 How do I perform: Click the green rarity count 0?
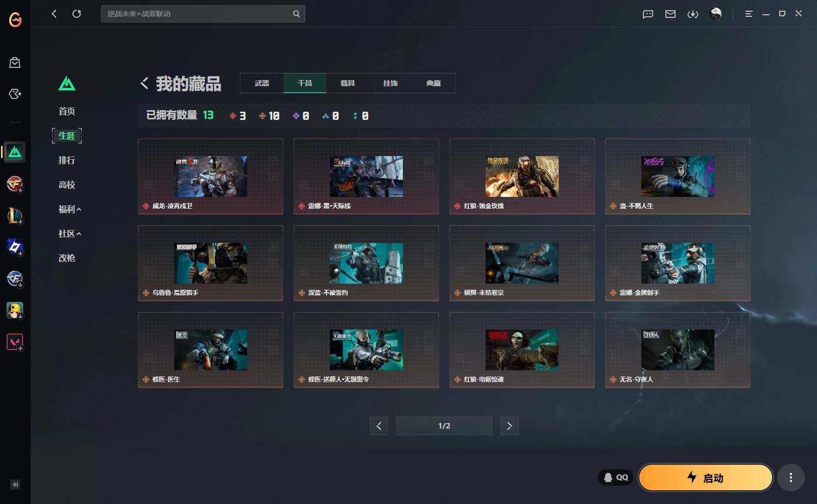(x=361, y=116)
